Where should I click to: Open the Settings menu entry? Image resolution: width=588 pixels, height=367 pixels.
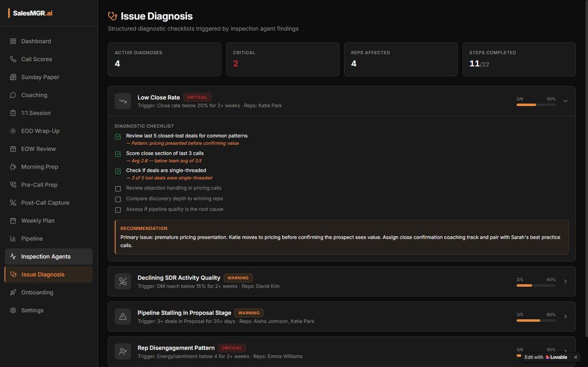coord(49,310)
